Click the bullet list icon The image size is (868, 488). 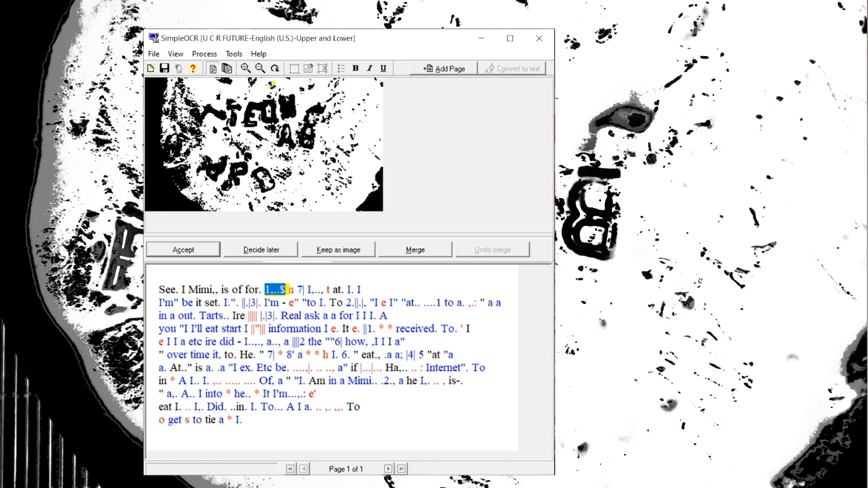(341, 68)
